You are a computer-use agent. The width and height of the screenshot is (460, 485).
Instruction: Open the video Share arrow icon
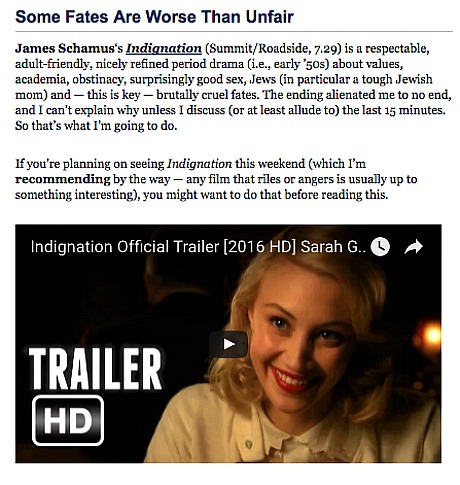[413, 247]
